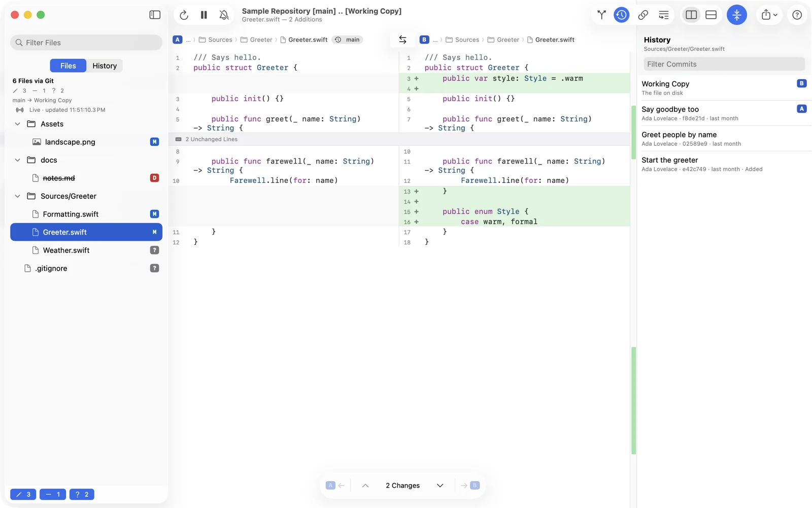The image size is (812, 508).
Task: Toggle the modified files filter showing 3
Action: tap(23, 494)
